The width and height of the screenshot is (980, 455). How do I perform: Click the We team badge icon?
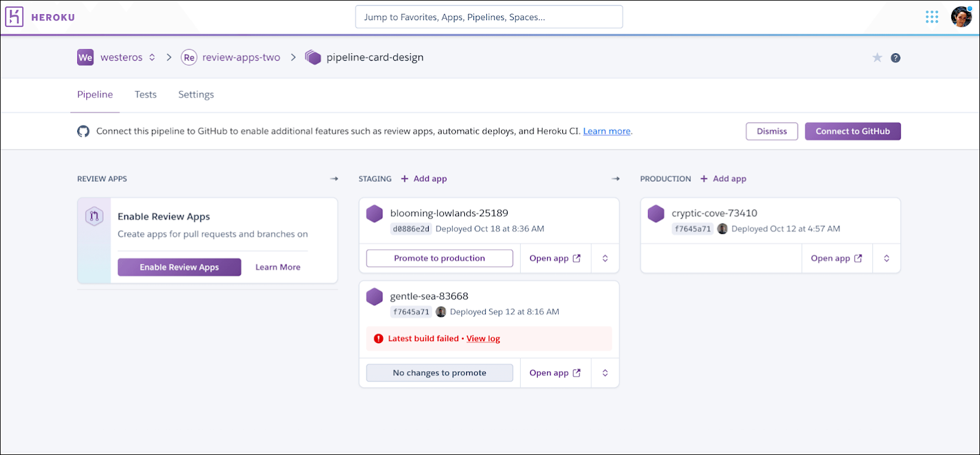coord(85,58)
